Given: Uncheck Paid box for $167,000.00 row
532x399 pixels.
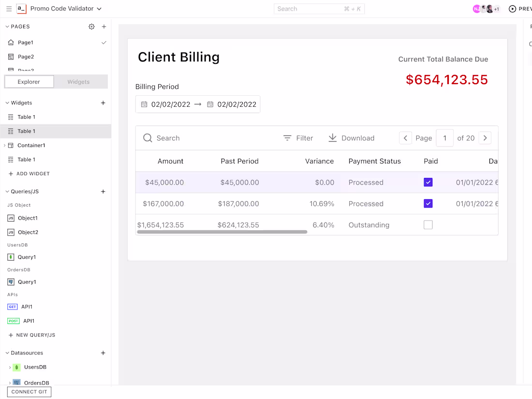Looking at the screenshot, I should pos(428,204).
